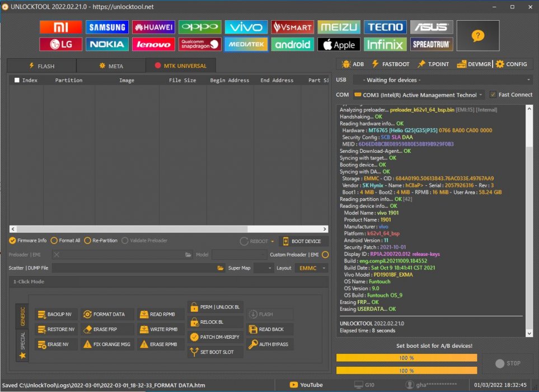Choose the Samsung brand logo

click(x=107, y=27)
